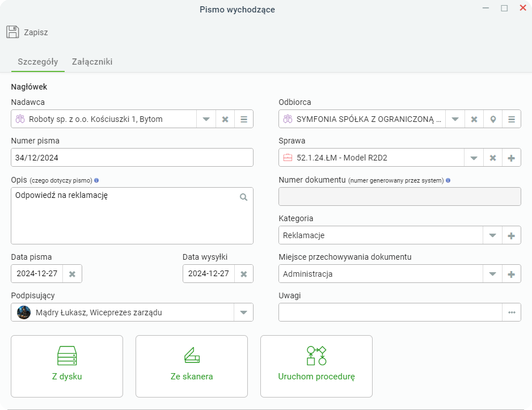Click the Kategoria value Reklamacje
This screenshot has width=532, height=410.
[x=303, y=235]
